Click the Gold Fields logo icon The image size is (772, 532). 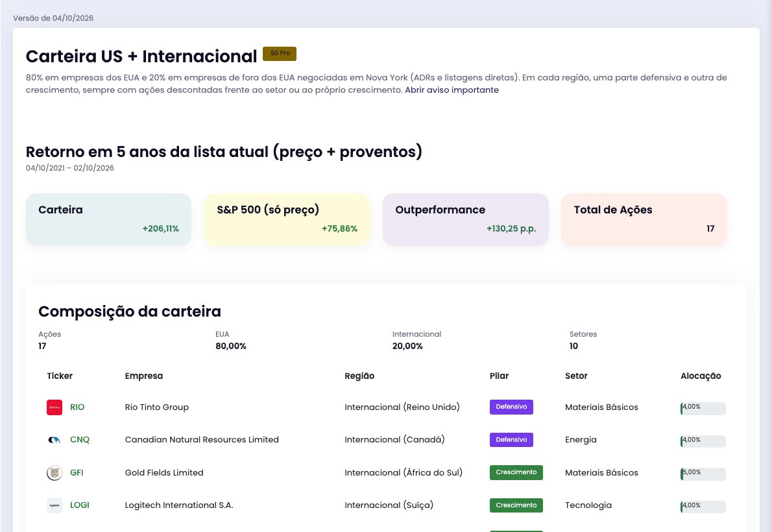point(54,473)
